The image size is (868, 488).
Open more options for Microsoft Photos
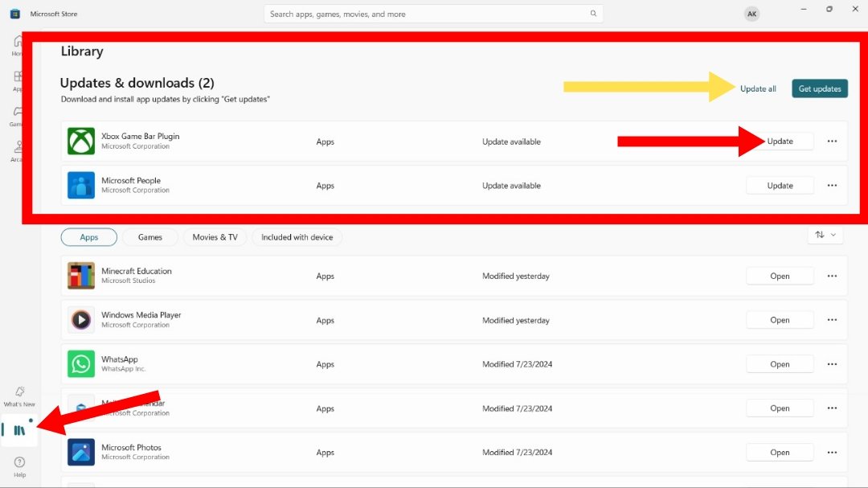click(x=832, y=452)
